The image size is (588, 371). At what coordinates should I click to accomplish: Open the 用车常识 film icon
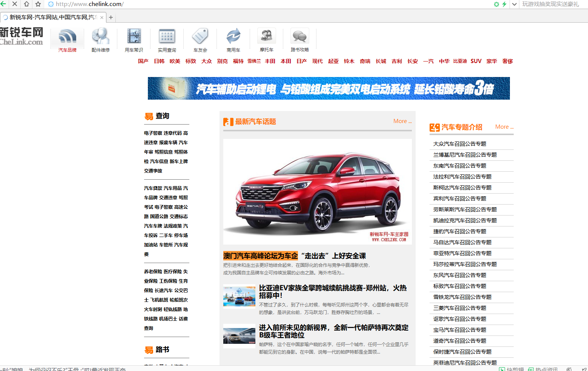click(x=134, y=37)
